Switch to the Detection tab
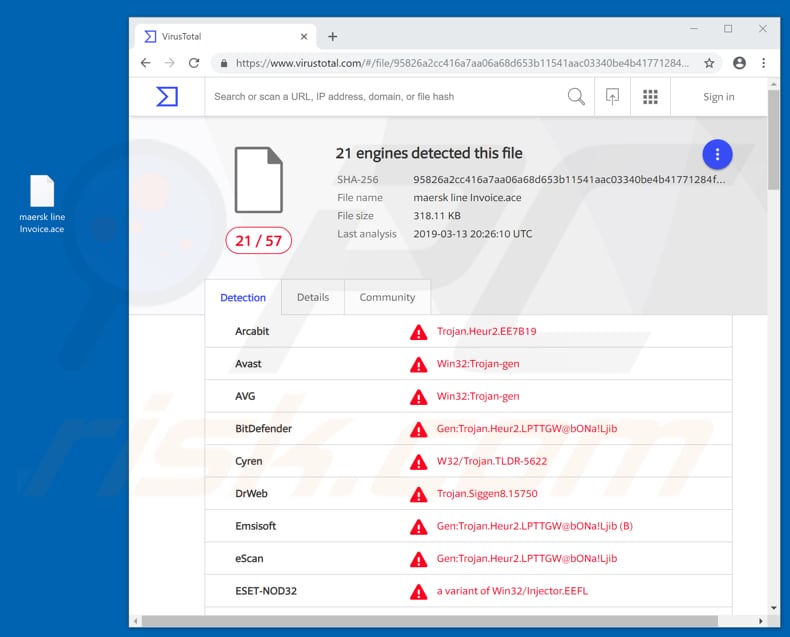This screenshot has width=790, height=637. [x=243, y=297]
